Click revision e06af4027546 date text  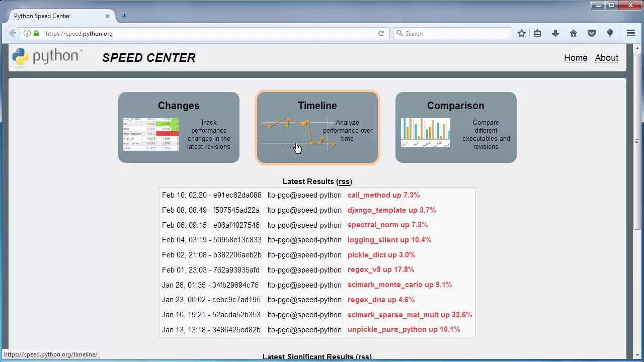[x=211, y=225]
